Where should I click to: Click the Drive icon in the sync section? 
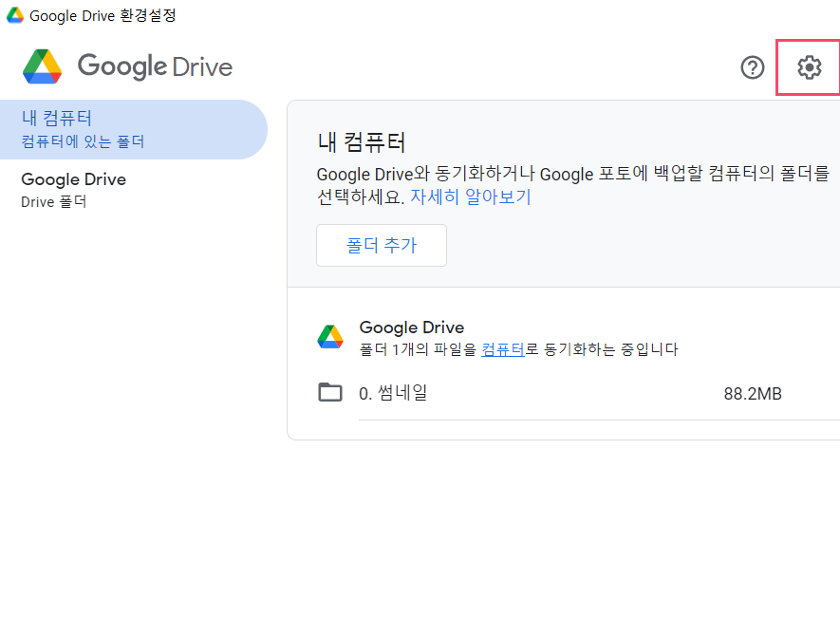330,337
